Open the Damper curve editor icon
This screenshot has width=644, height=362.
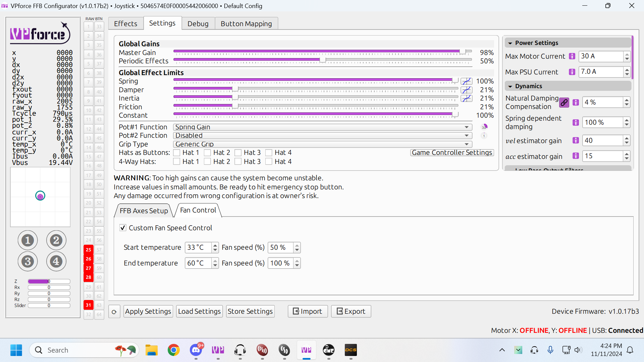tap(466, 90)
